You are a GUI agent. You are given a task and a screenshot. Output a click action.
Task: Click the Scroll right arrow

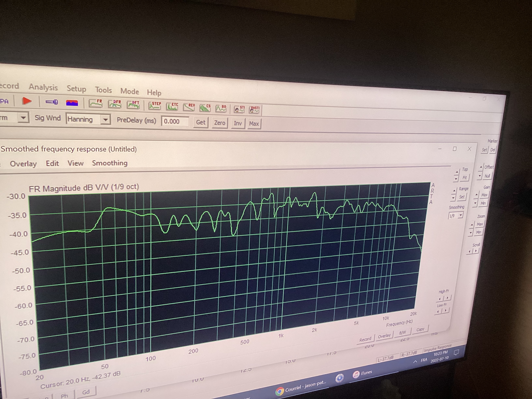point(476,251)
